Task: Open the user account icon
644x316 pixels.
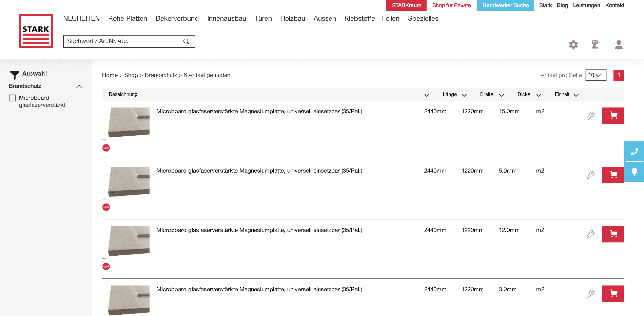Action: pos(619,45)
